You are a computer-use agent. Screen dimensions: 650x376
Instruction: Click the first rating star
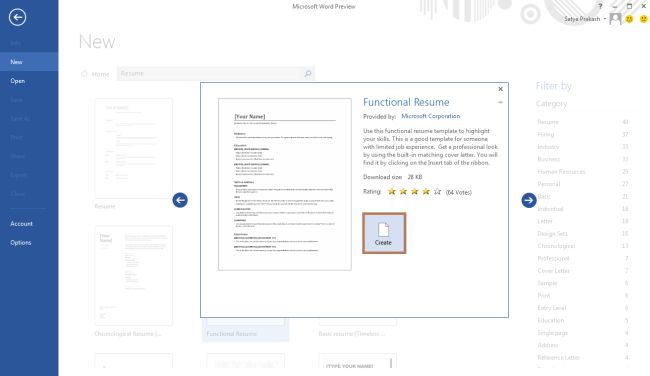click(391, 192)
